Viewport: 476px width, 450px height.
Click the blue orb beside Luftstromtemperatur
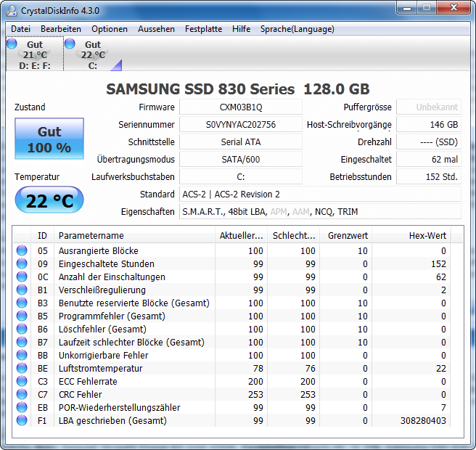tap(22, 368)
